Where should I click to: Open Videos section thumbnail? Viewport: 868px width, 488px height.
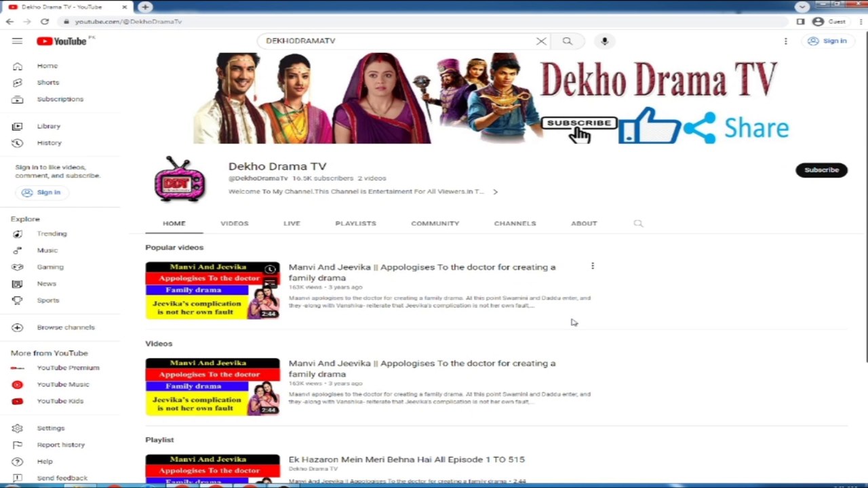pos(212,386)
